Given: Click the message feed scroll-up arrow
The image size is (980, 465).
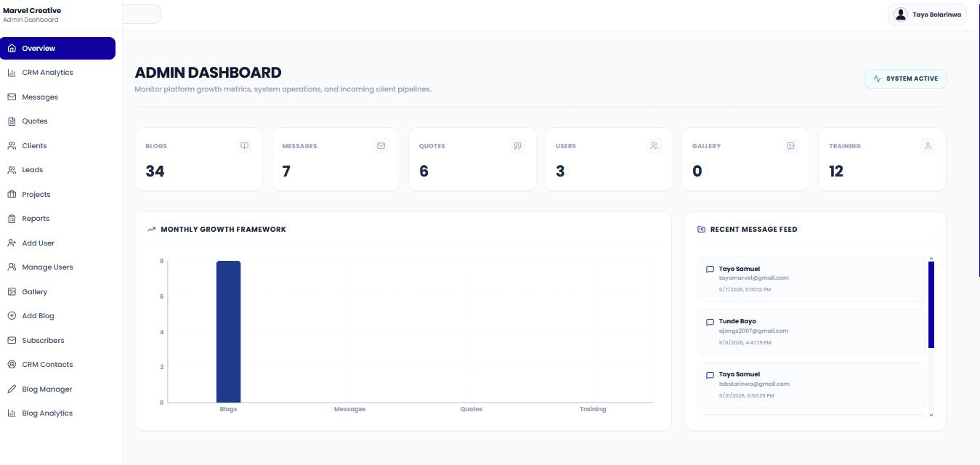Looking at the screenshot, I should (x=931, y=258).
